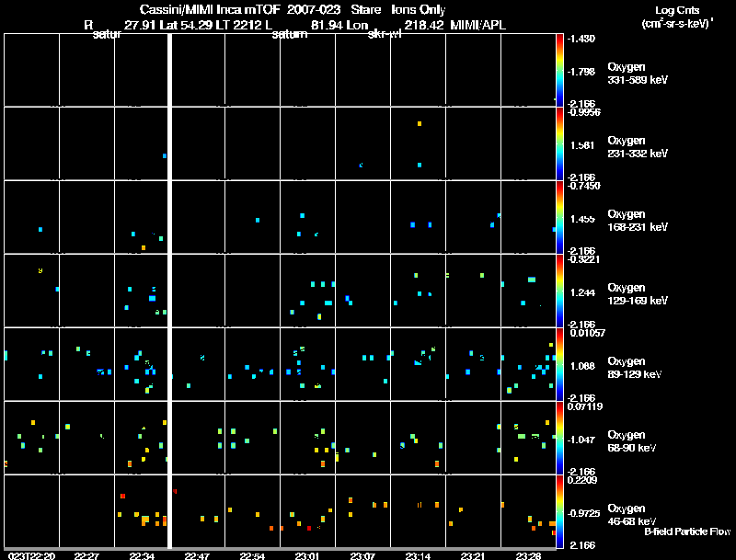Pick the 68-90 keV color scale bar
The height and width of the screenshot is (560, 736).
(559, 438)
